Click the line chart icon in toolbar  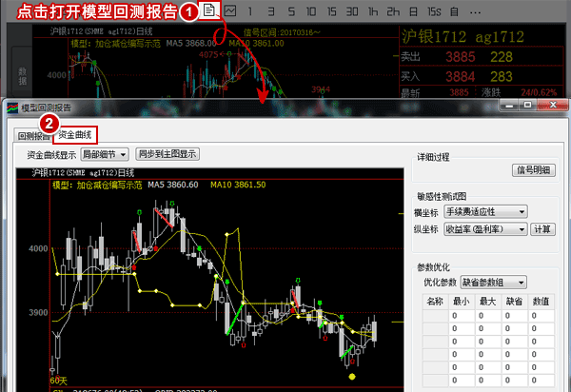tap(229, 11)
